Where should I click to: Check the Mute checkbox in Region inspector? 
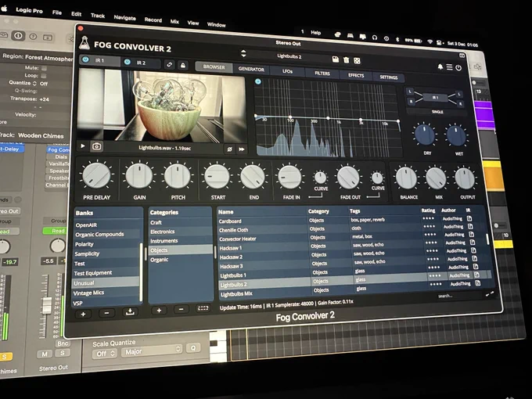pyautogui.click(x=44, y=68)
